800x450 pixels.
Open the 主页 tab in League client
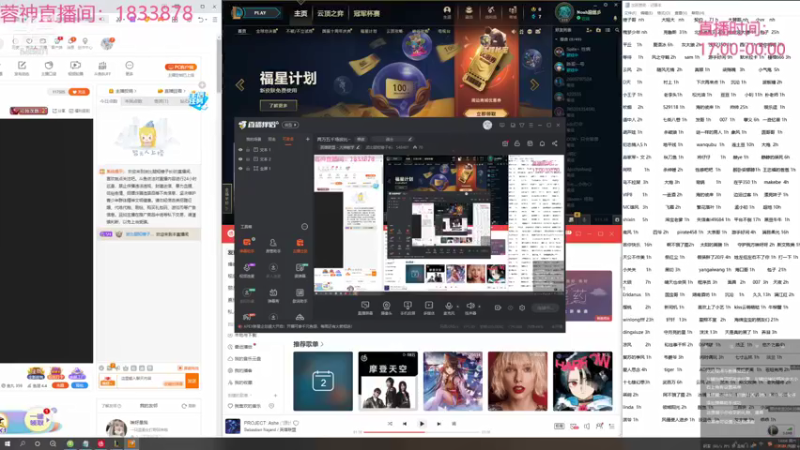[x=301, y=13]
